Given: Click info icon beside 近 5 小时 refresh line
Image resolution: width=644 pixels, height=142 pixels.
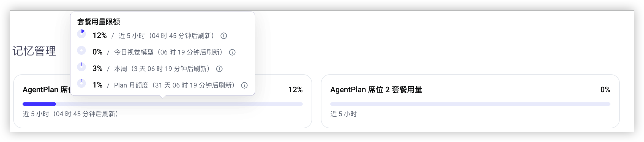Looking at the screenshot, I should point(224,36).
